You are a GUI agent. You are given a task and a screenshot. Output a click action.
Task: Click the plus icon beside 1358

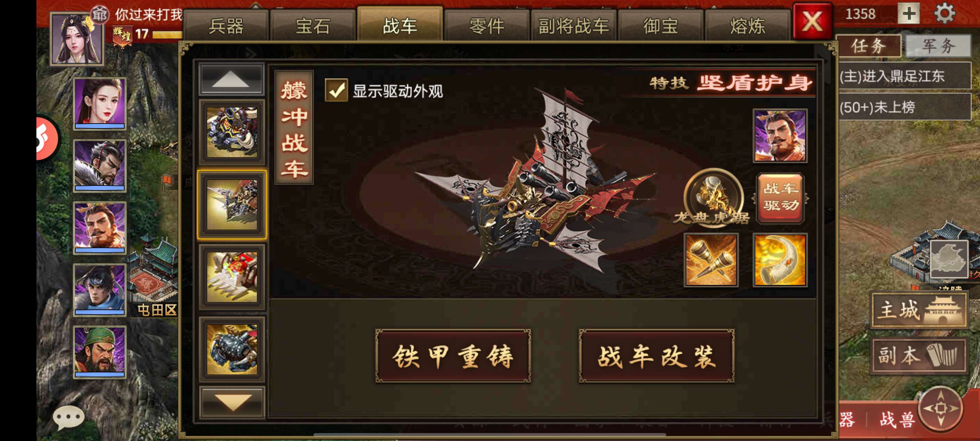909,14
